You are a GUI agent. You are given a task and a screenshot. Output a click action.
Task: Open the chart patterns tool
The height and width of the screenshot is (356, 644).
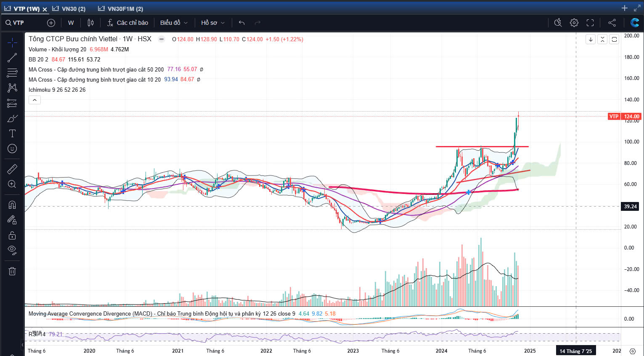(12, 88)
